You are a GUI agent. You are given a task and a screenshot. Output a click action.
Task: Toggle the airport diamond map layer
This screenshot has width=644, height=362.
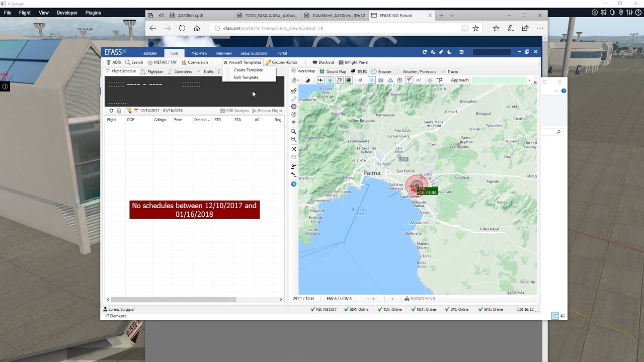pos(330,80)
